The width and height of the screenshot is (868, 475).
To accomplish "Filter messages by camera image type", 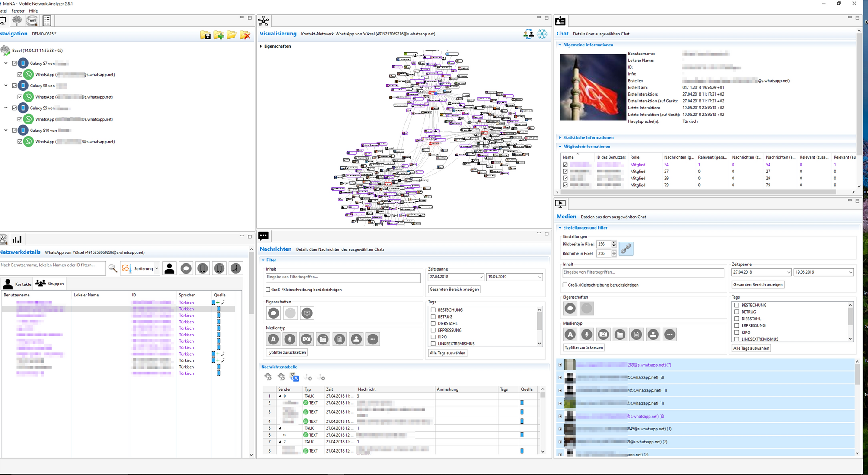I will [x=306, y=339].
